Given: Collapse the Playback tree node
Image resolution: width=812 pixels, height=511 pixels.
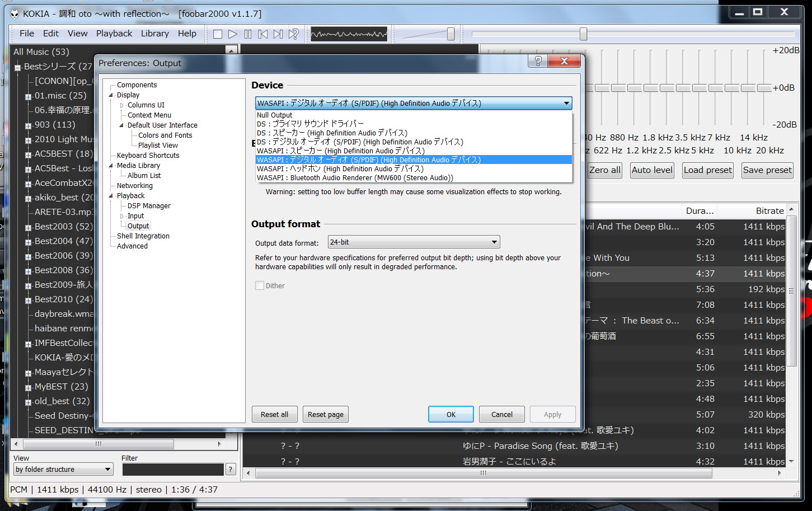Looking at the screenshot, I should tap(111, 196).
